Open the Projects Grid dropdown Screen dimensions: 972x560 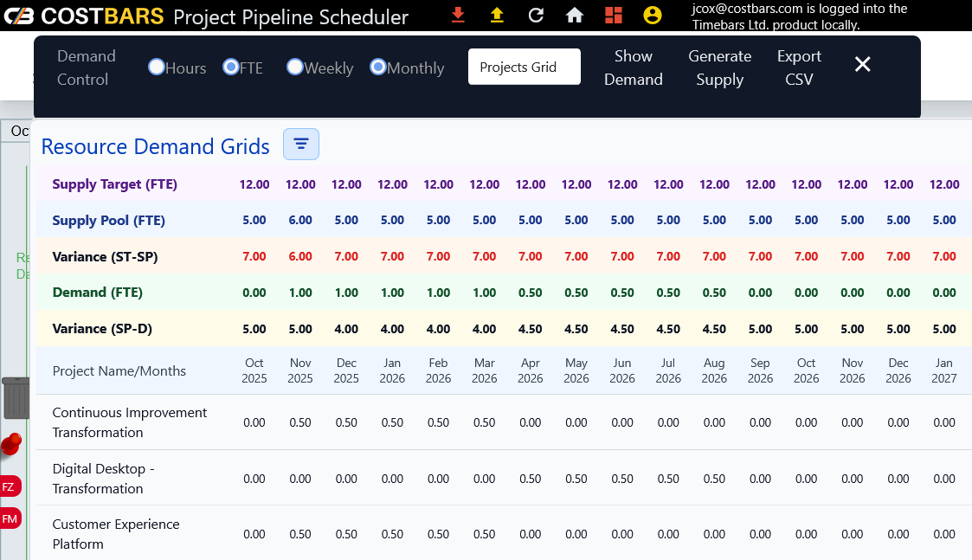(524, 67)
